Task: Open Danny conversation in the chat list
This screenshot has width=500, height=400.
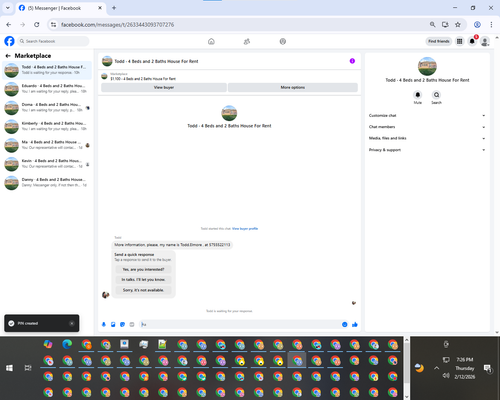Action: click(x=47, y=182)
